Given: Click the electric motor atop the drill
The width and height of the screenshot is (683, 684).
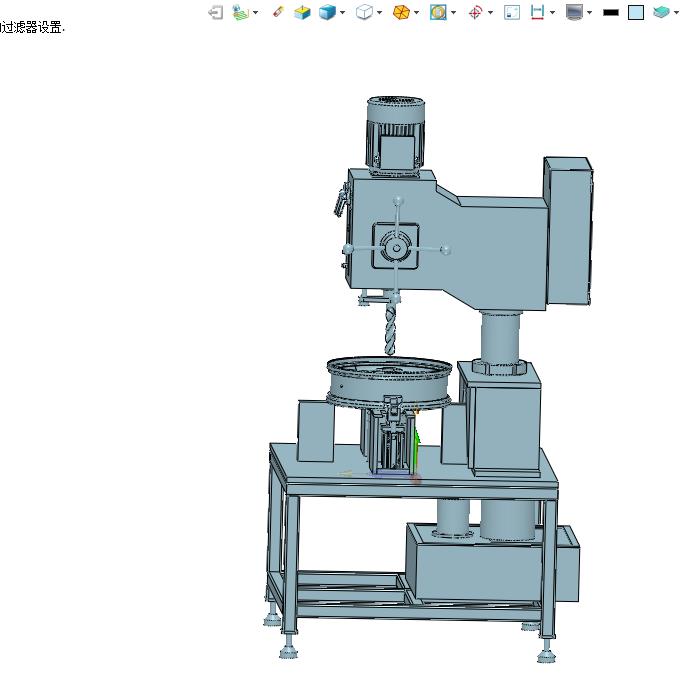Looking at the screenshot, I should 396,135.
